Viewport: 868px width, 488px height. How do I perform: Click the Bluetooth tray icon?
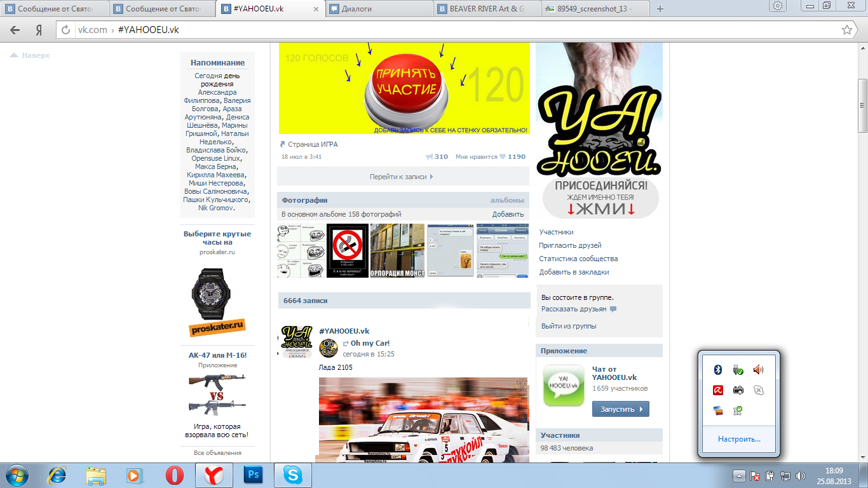[717, 370]
